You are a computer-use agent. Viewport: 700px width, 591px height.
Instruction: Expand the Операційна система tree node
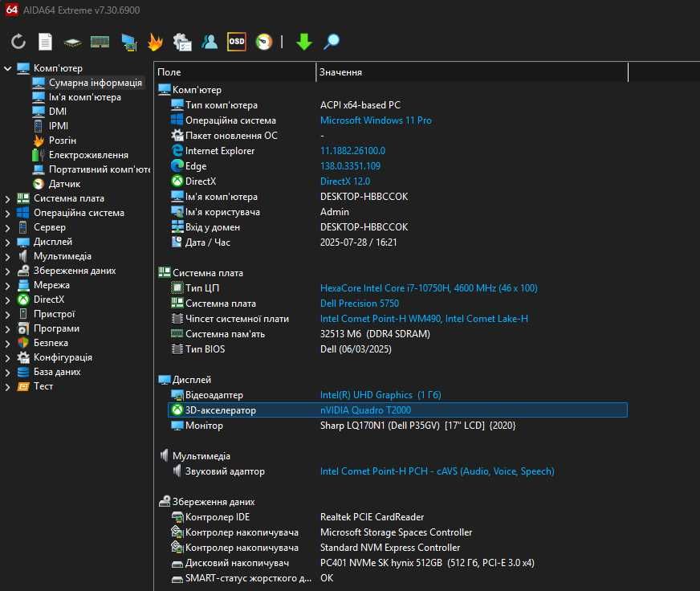tap(7, 213)
